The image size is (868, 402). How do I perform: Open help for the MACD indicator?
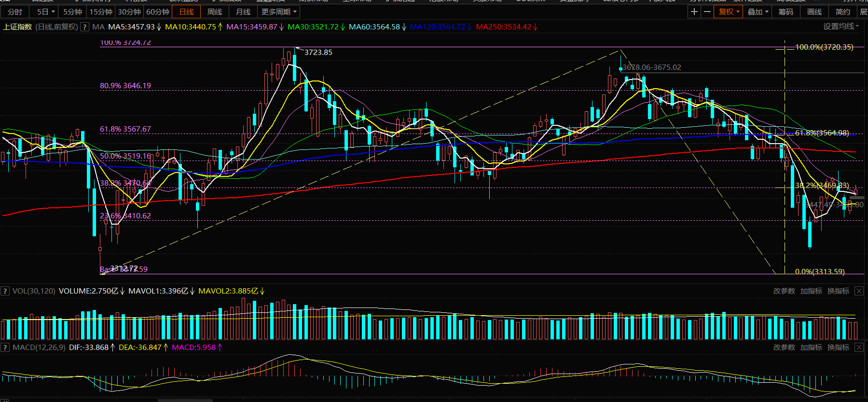pyautogui.click(x=5, y=348)
